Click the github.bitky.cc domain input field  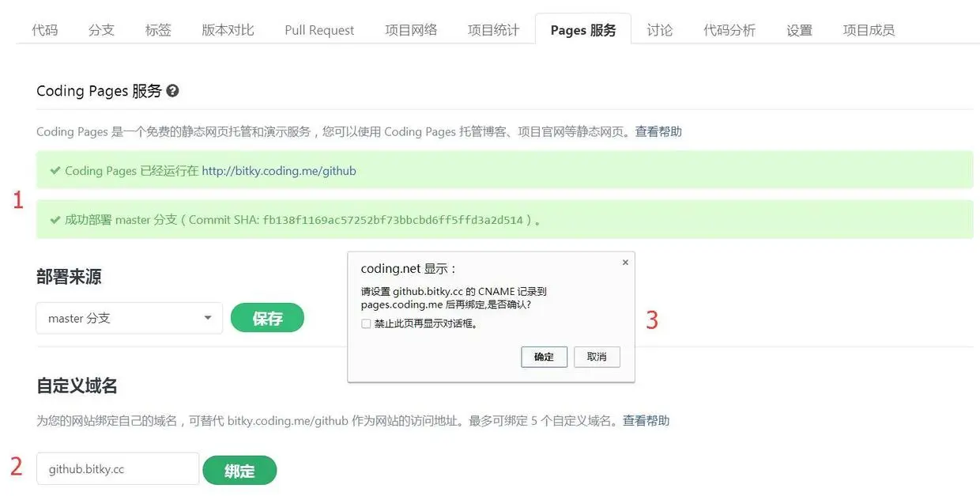(117, 468)
